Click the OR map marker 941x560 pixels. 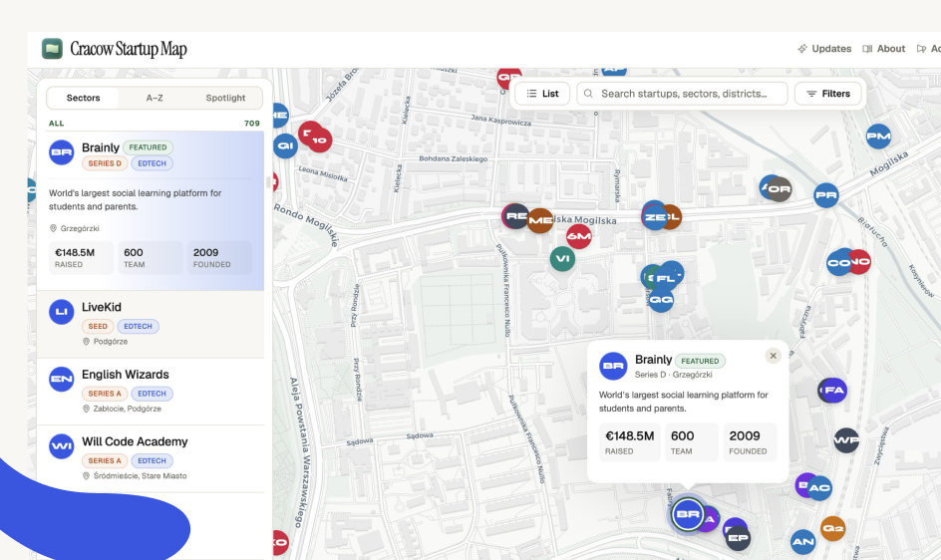780,189
